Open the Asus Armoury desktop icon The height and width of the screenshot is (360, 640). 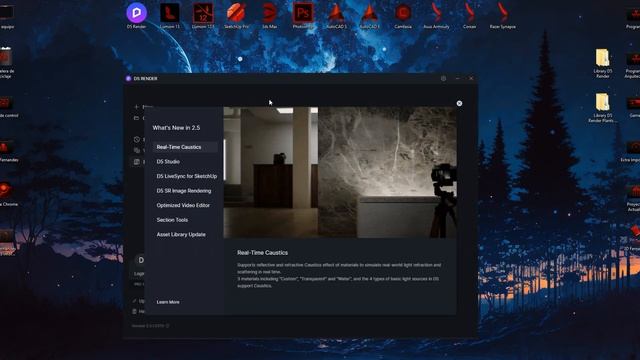point(436,15)
